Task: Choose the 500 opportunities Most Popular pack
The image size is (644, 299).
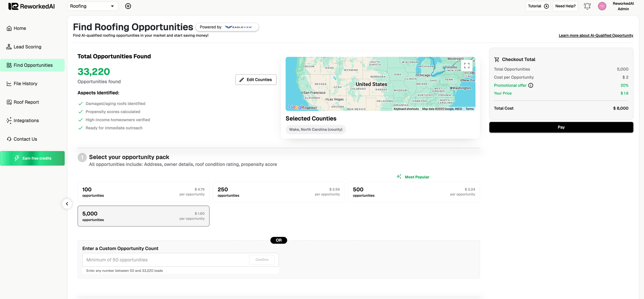Action: [414, 192]
